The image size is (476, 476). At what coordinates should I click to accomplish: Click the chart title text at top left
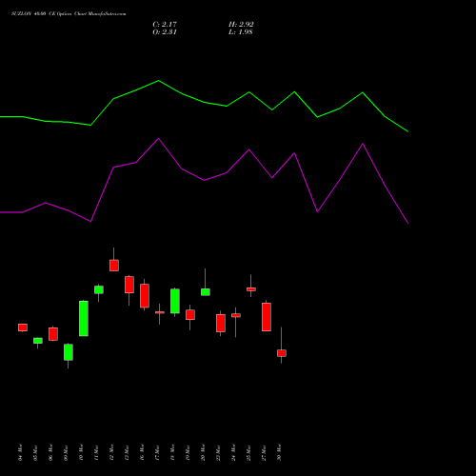(69, 14)
